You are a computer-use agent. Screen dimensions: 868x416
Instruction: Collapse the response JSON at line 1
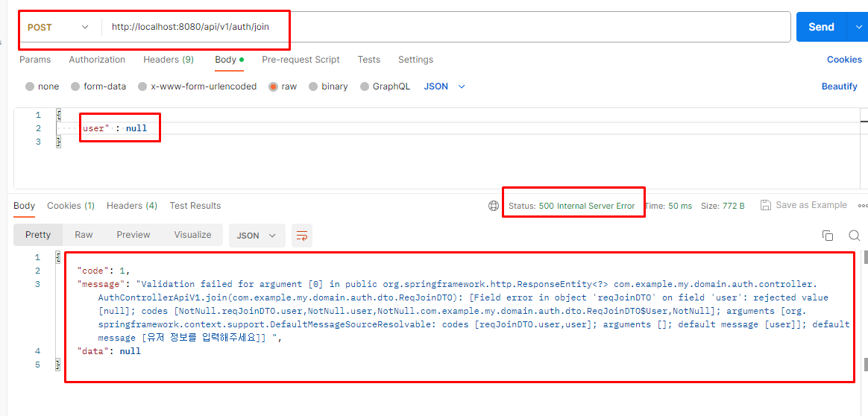[57, 257]
